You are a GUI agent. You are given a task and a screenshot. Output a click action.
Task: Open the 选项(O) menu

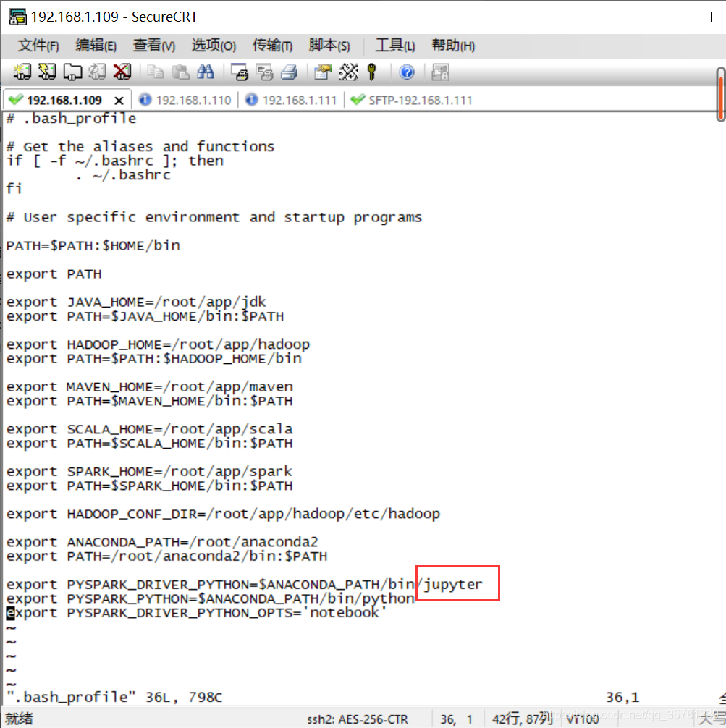pos(213,45)
